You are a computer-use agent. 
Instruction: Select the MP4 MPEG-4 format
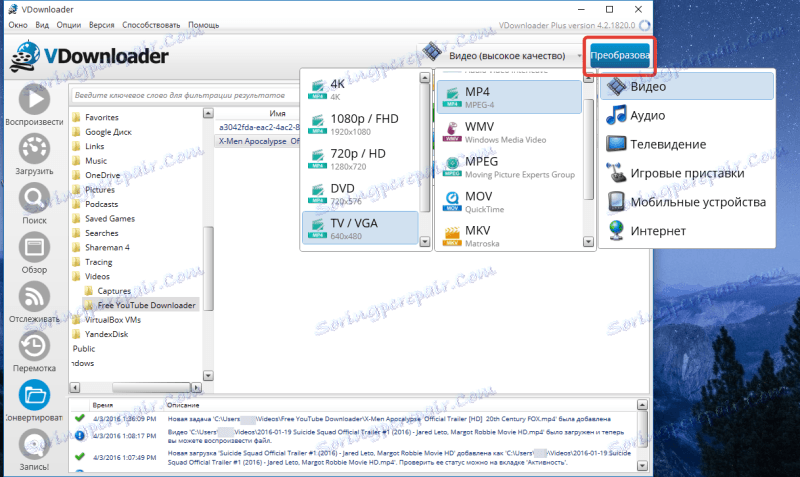tap(509, 97)
